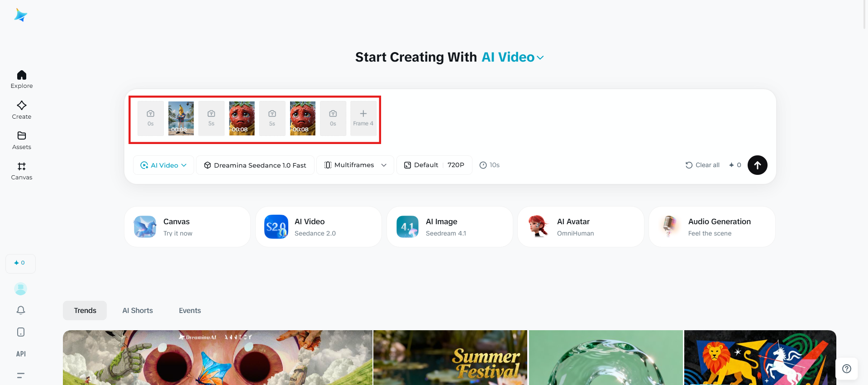
Task: Click the microphone Audio Generation icon
Action: (670, 226)
